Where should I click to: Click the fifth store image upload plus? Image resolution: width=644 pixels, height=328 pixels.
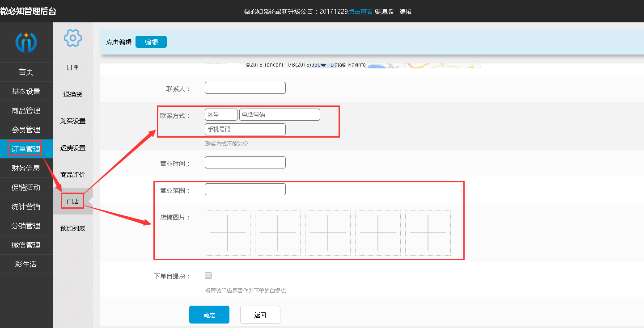coord(428,233)
